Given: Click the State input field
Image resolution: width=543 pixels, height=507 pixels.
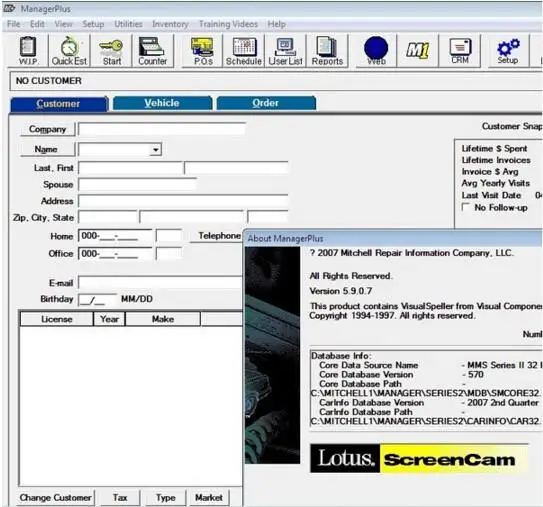Looking at the screenshot, I should [268, 217].
